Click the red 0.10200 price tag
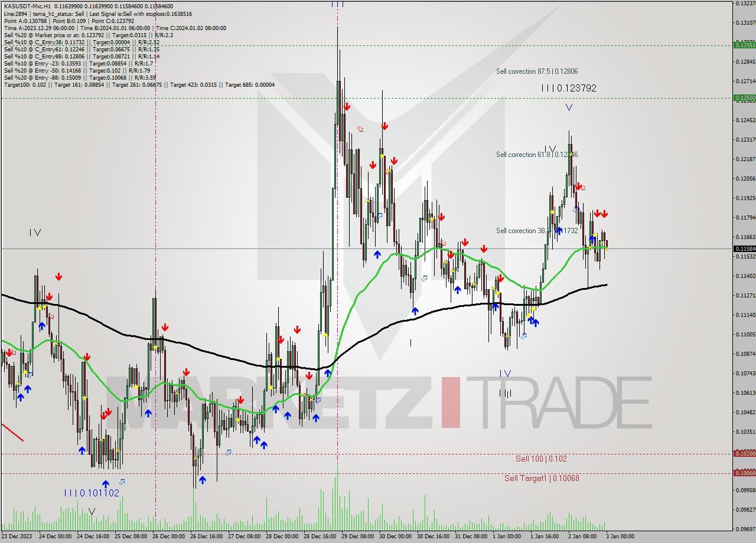Image resolution: width=756 pixels, height=543 pixels. click(x=744, y=453)
